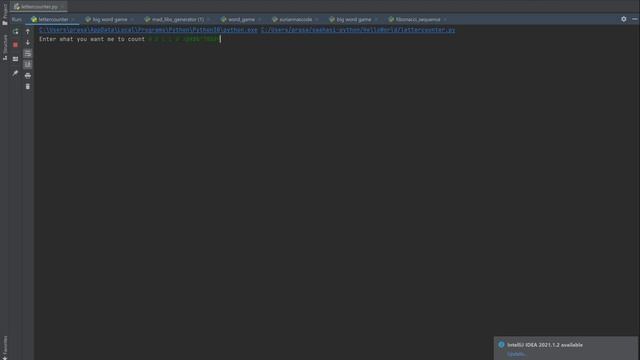Stop the running process (red square)
The image size is (640, 360).
pos(16,45)
